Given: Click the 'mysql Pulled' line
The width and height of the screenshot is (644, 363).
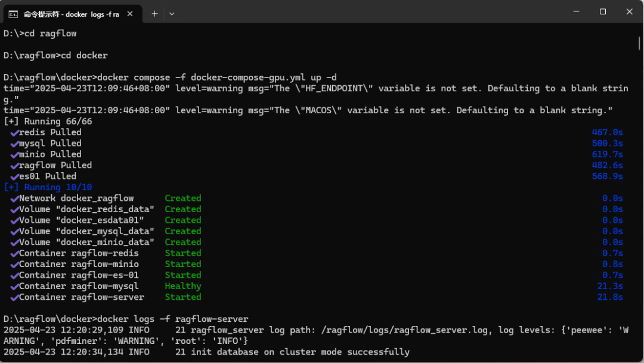Looking at the screenshot, I should point(46,143).
